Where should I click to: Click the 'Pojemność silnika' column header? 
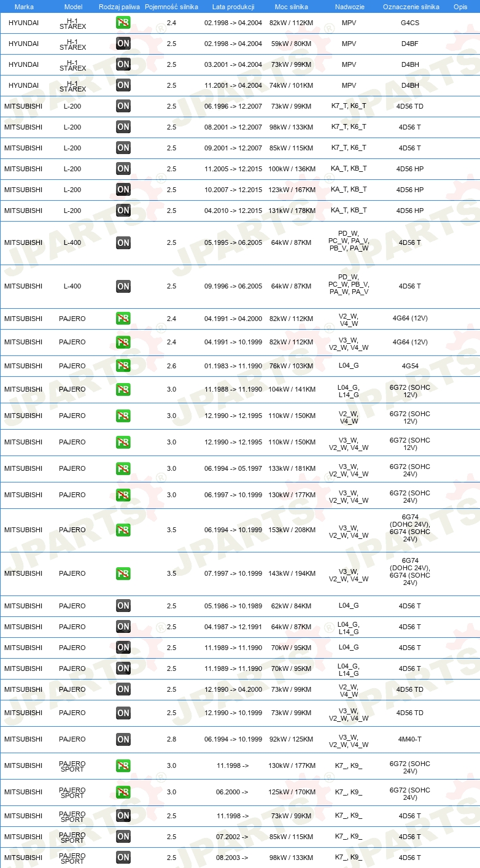pyautogui.click(x=172, y=7)
